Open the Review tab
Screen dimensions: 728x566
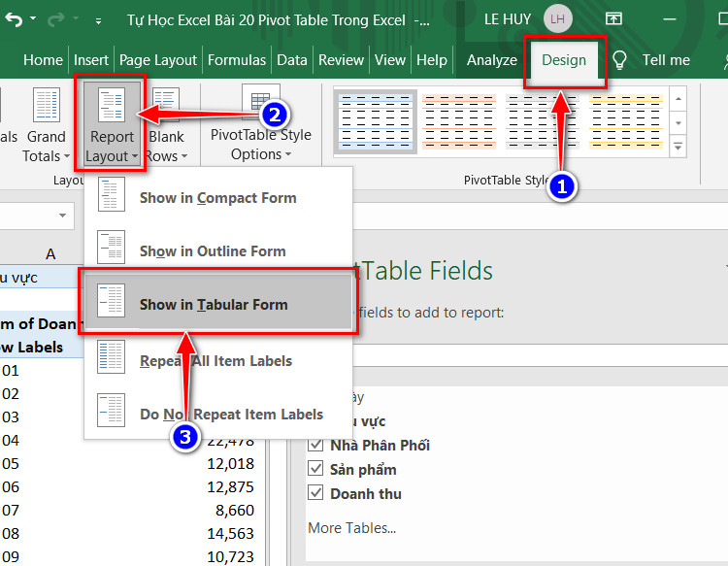click(341, 60)
